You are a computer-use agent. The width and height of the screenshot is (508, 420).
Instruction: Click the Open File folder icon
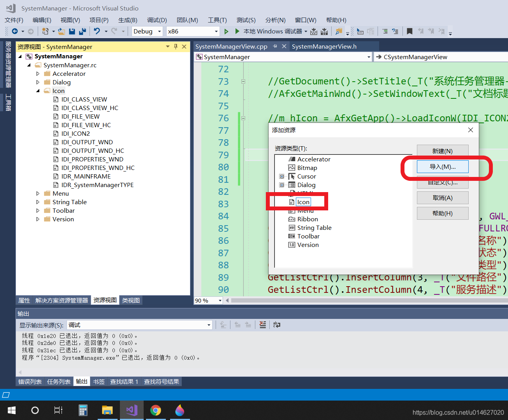[x=62, y=31]
